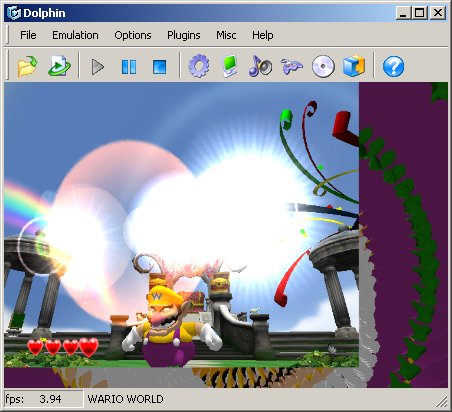
Task: Open controller plugin settings gamepad icon
Action: (x=292, y=66)
